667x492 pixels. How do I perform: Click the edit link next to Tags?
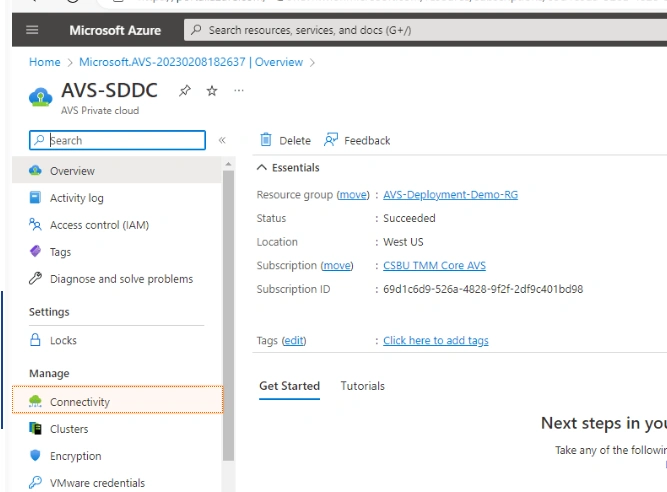click(x=294, y=340)
